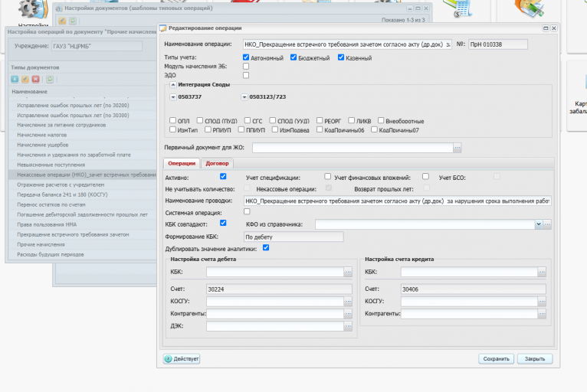587x392 pixels.
Task: Check the Внеоборотные checkbox
Action: click(381, 120)
